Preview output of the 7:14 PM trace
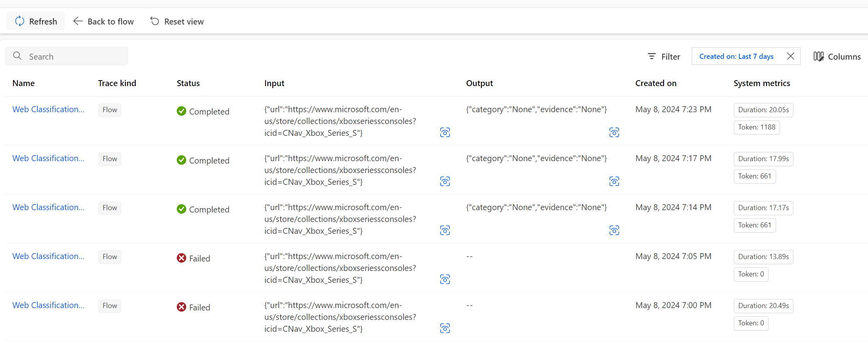868x359 pixels. [614, 230]
